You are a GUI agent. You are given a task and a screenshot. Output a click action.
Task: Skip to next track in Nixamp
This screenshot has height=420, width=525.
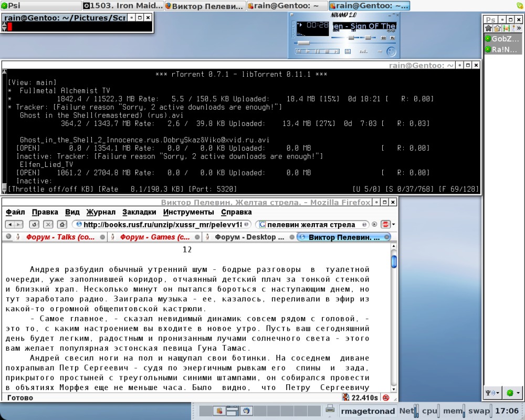(337, 51)
